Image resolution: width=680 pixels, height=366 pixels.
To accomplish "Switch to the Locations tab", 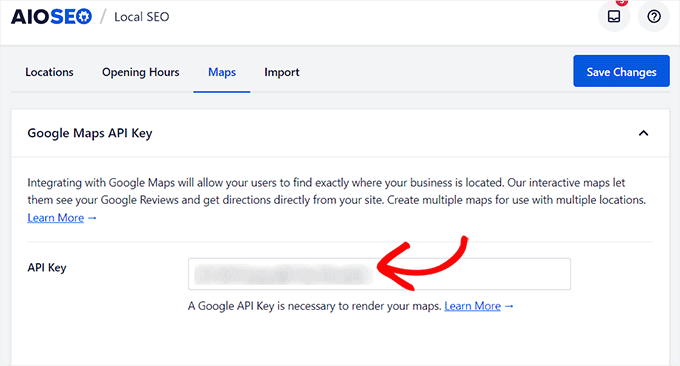I will (x=49, y=72).
